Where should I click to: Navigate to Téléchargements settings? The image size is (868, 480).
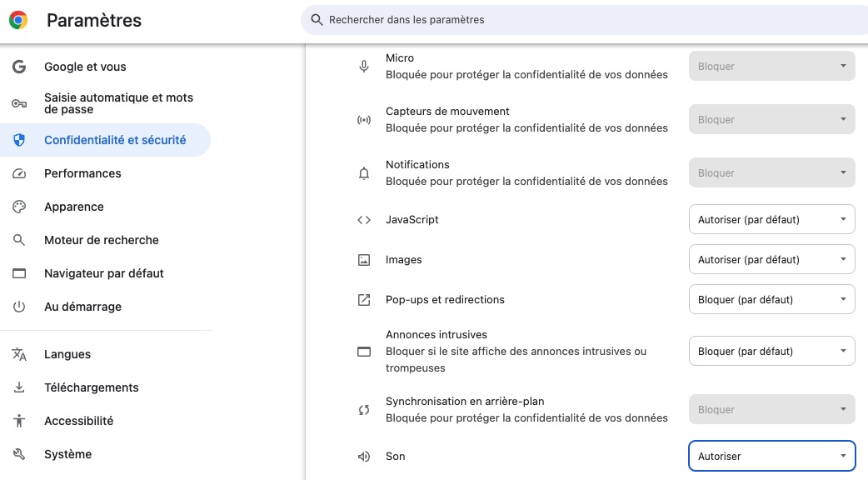[92, 387]
